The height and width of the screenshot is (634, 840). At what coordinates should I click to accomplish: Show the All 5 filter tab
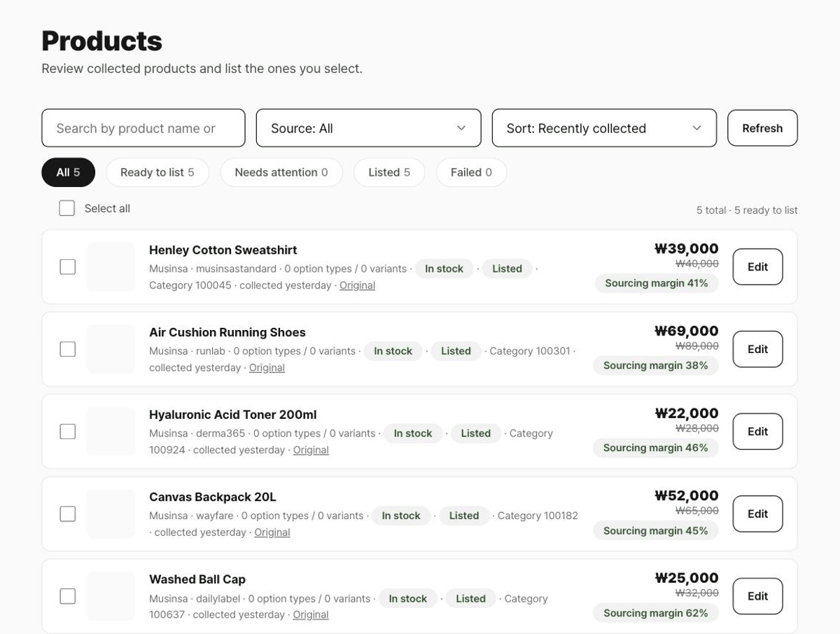[x=68, y=172]
